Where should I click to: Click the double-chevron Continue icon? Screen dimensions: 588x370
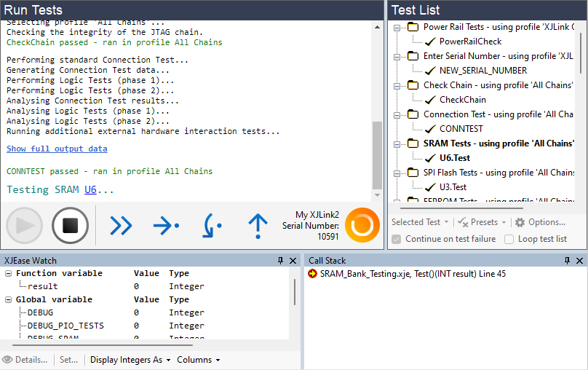pyautogui.click(x=121, y=226)
